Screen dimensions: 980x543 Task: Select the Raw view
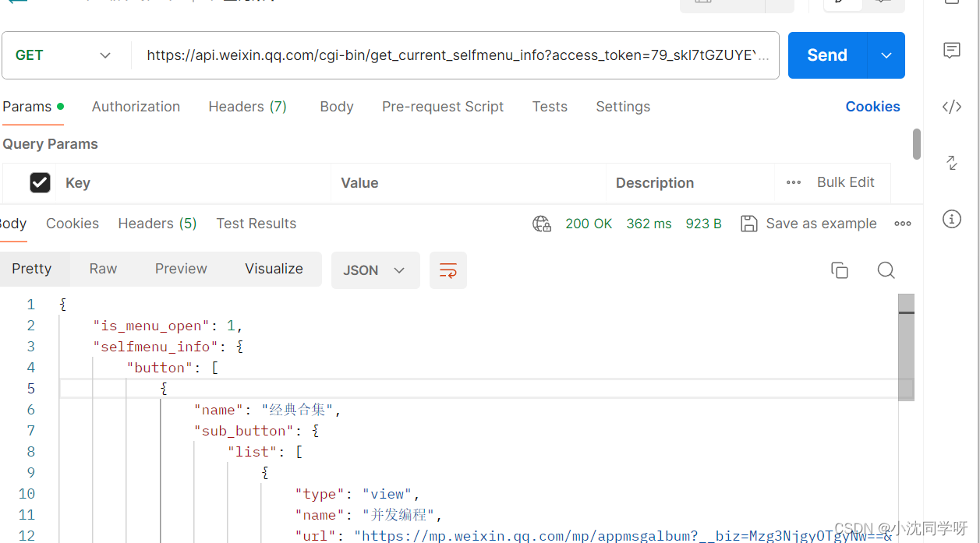coord(103,269)
